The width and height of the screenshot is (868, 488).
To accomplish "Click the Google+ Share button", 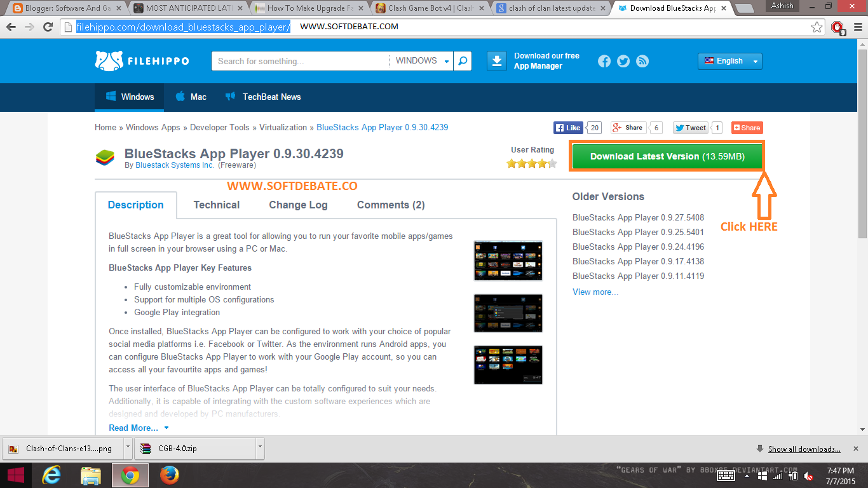I will [x=628, y=128].
